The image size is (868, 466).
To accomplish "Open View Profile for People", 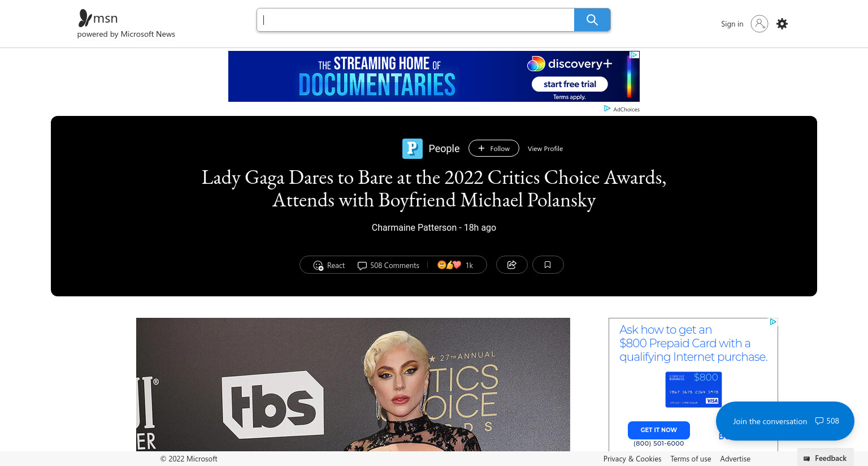I will [x=545, y=149].
